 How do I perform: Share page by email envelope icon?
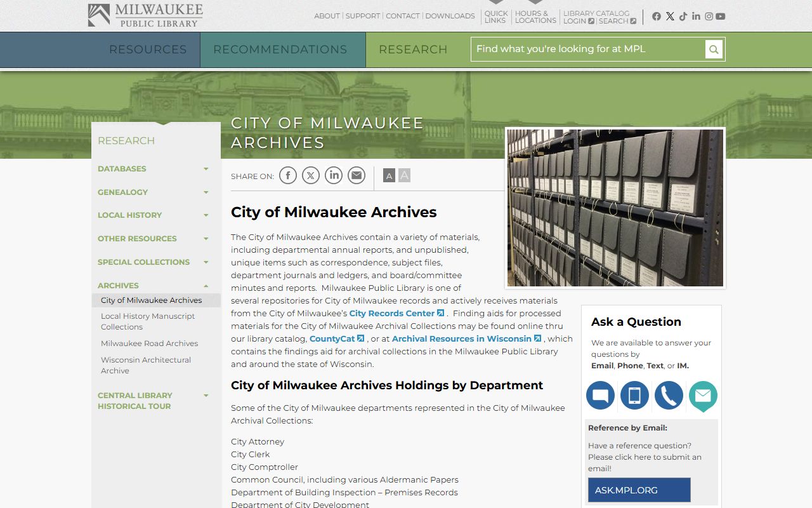pyautogui.click(x=357, y=175)
